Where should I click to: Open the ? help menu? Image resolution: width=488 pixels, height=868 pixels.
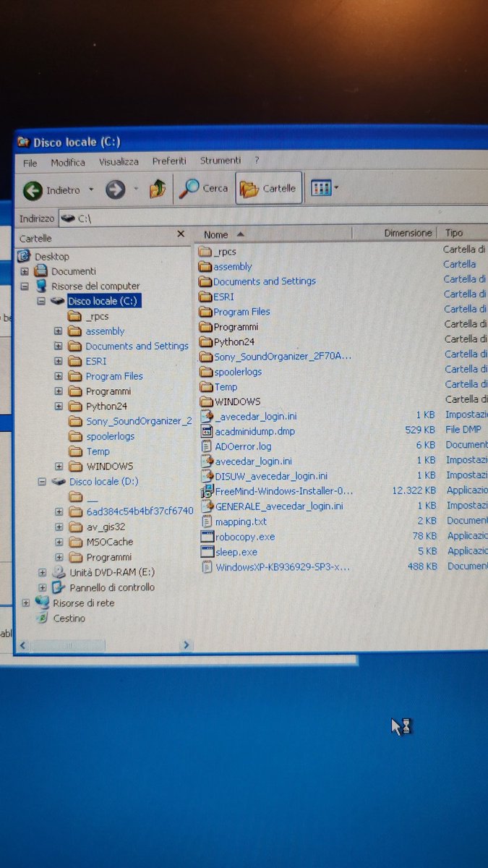[x=257, y=160]
